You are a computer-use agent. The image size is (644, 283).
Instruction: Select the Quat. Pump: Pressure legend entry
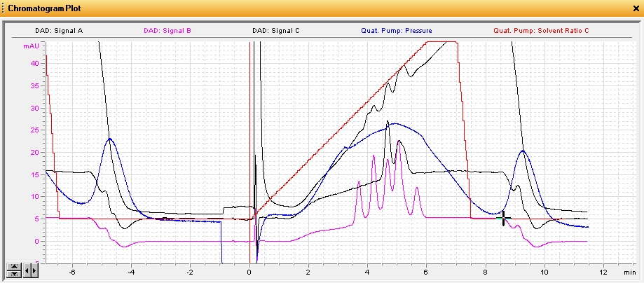click(397, 31)
